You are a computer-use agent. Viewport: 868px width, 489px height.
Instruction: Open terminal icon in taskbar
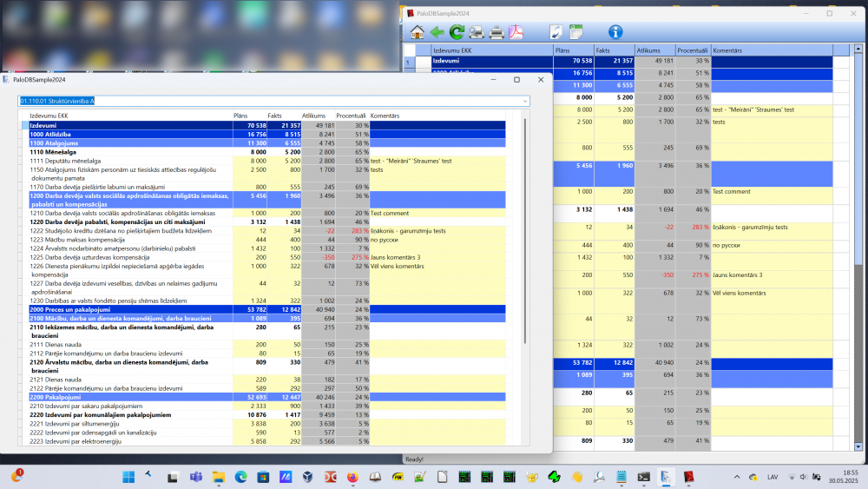click(x=643, y=477)
